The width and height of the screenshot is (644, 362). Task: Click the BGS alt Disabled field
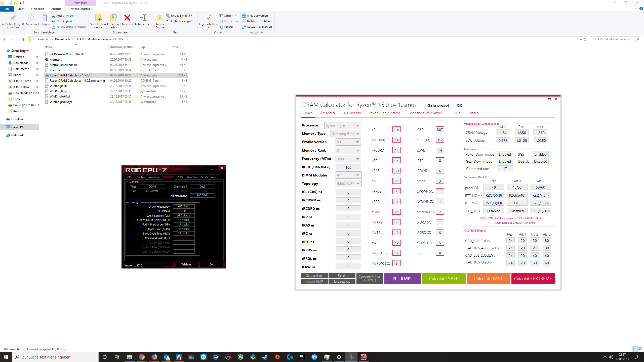540,161
